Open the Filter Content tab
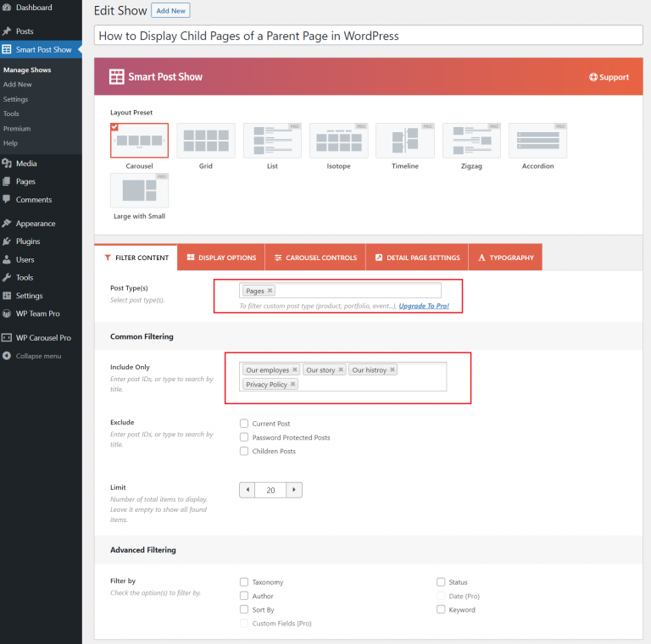Screen dimensions: 651x644 click(x=136, y=258)
